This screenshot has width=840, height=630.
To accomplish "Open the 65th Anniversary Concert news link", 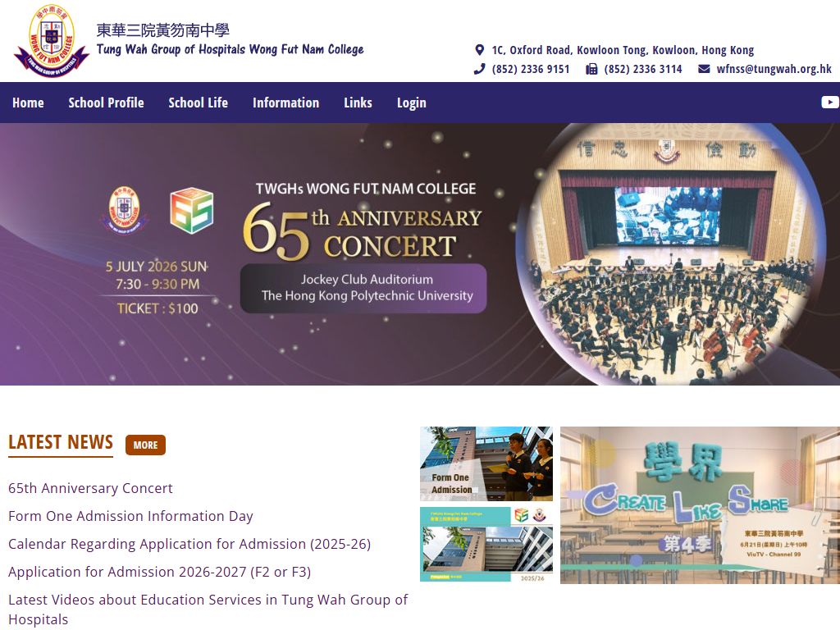I will (x=90, y=488).
